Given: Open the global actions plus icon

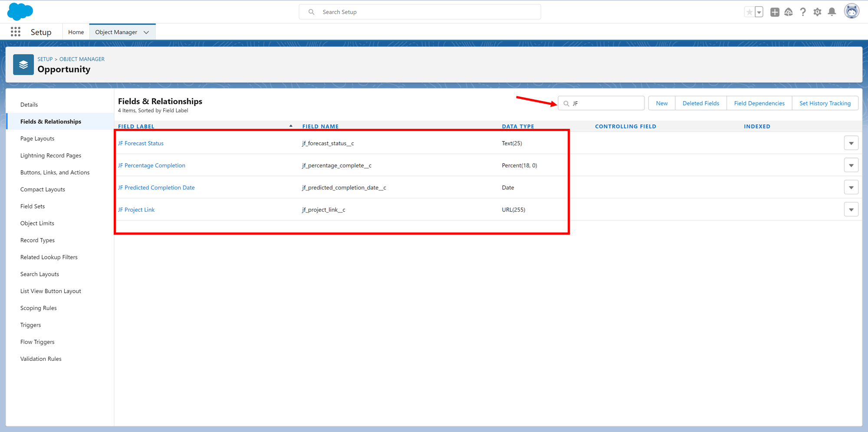Looking at the screenshot, I should (x=775, y=12).
